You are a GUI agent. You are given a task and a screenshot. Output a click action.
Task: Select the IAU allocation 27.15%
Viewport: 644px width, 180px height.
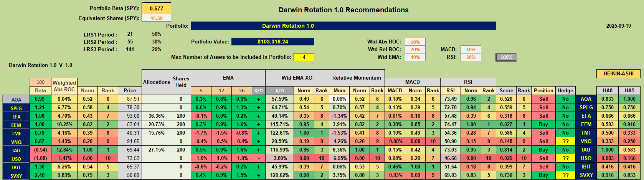(x=156, y=150)
